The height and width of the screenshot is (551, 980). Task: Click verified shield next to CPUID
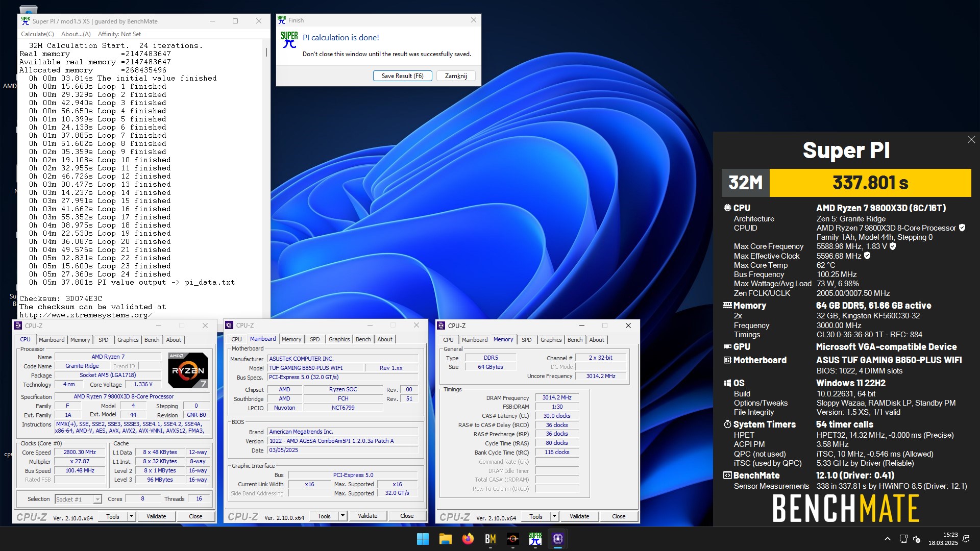point(962,228)
